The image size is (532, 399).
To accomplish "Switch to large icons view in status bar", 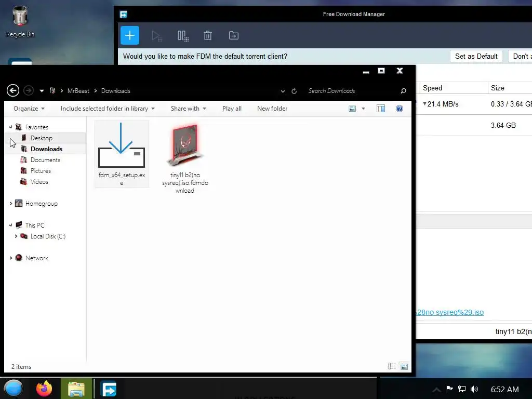I will (404, 366).
